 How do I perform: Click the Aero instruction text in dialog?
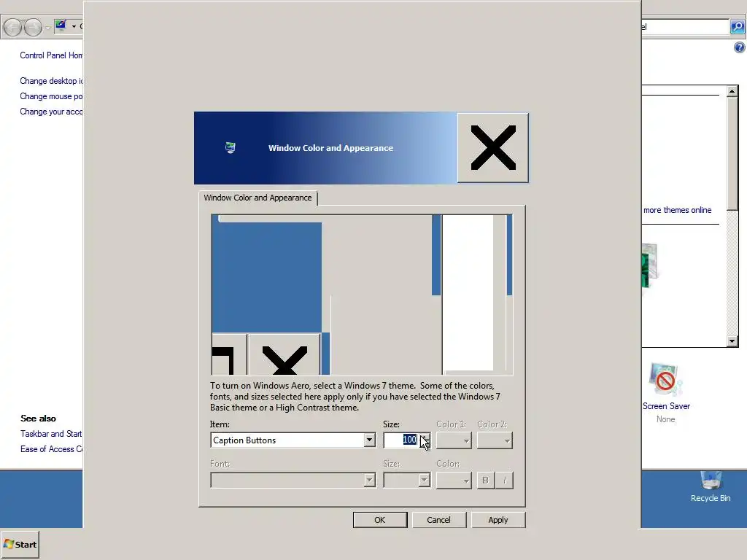tap(355, 397)
